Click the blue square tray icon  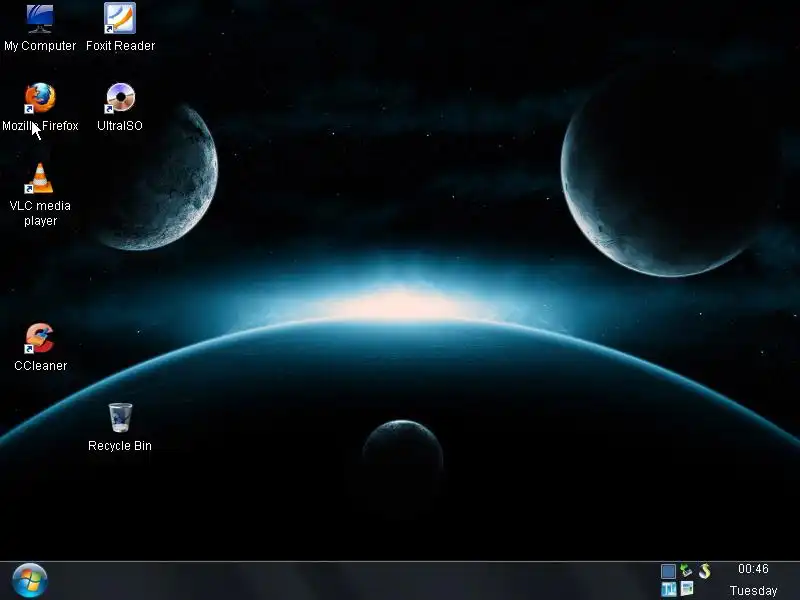click(x=668, y=571)
